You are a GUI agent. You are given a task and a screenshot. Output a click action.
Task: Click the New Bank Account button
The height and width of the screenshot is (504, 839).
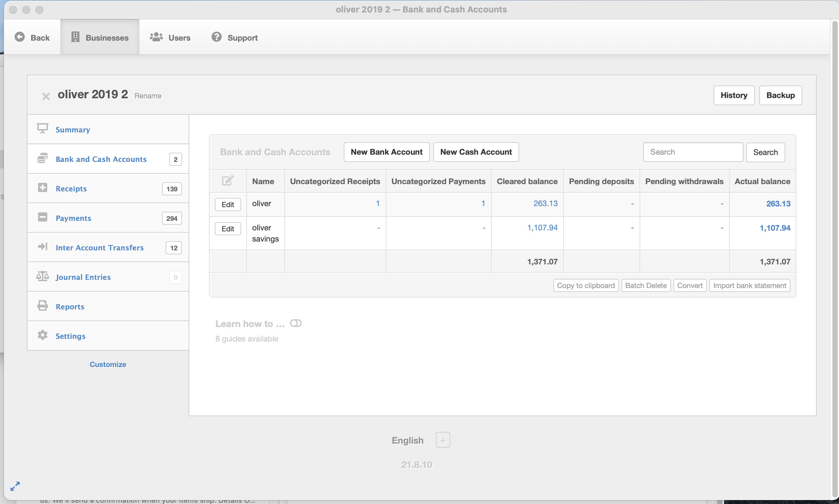click(386, 152)
